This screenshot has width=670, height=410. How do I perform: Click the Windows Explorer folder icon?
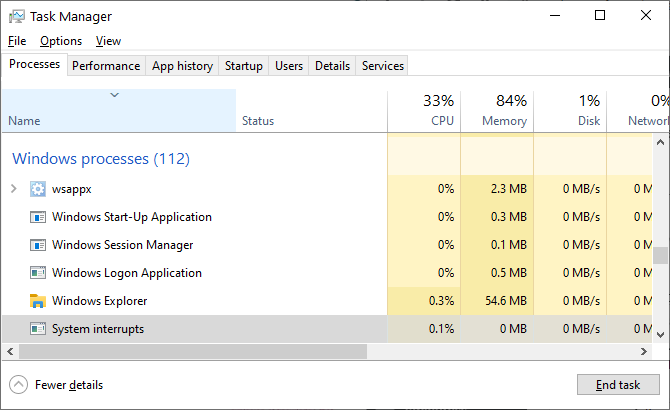click(x=38, y=301)
